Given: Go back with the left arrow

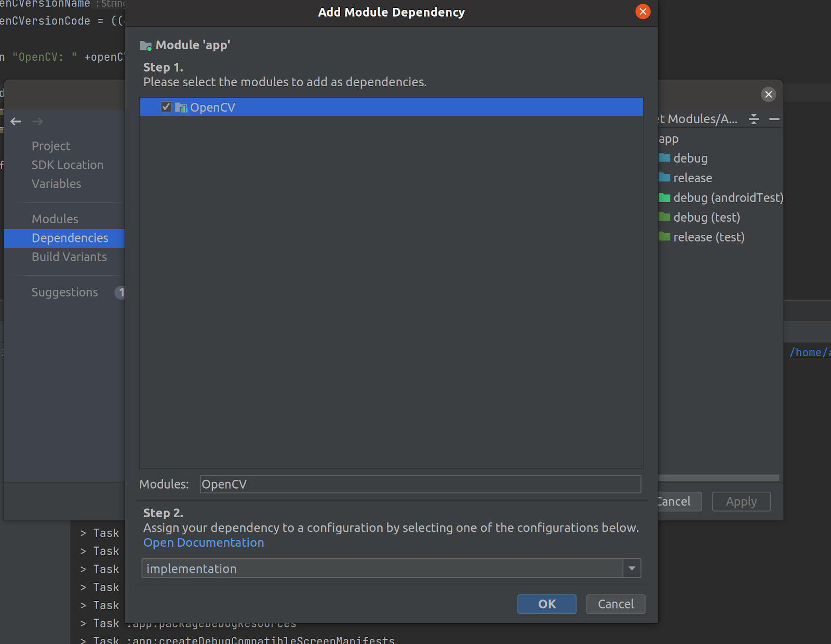Looking at the screenshot, I should tap(16, 122).
